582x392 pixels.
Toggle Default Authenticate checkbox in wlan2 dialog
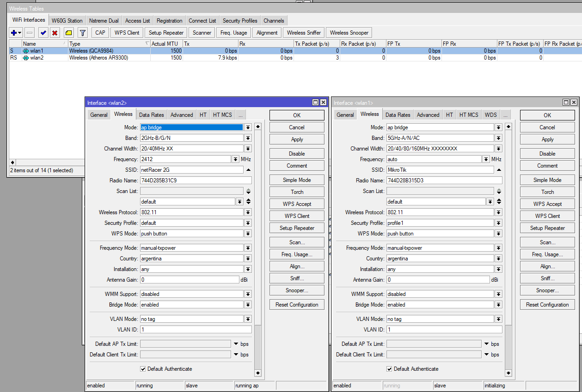[143, 369]
